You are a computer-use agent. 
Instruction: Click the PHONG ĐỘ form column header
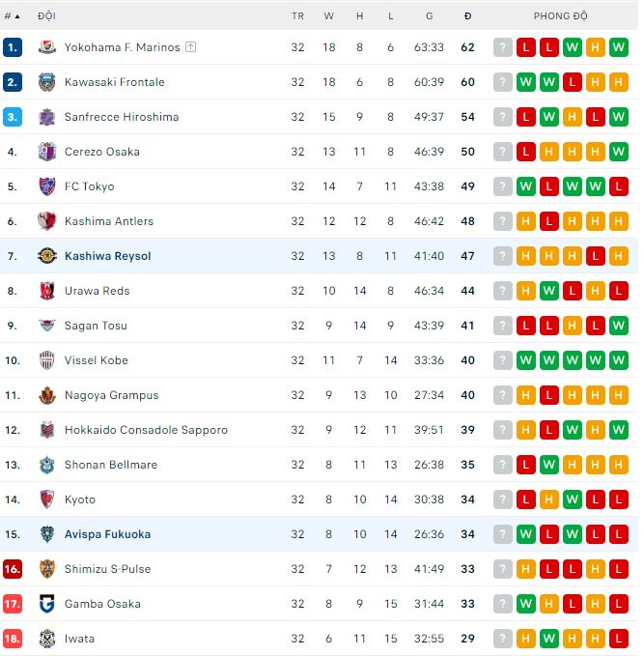560,16
